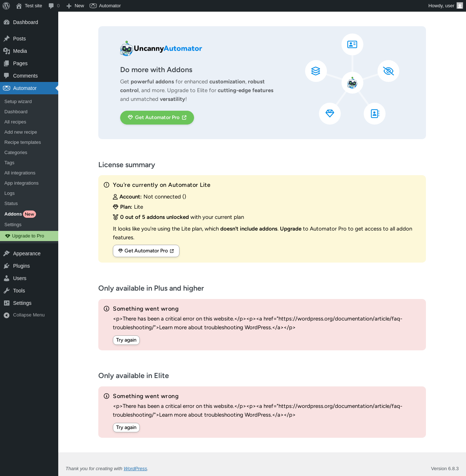The width and height of the screenshot is (466, 476).
Task: Click the diamond gem circle icon
Action: [330, 114]
